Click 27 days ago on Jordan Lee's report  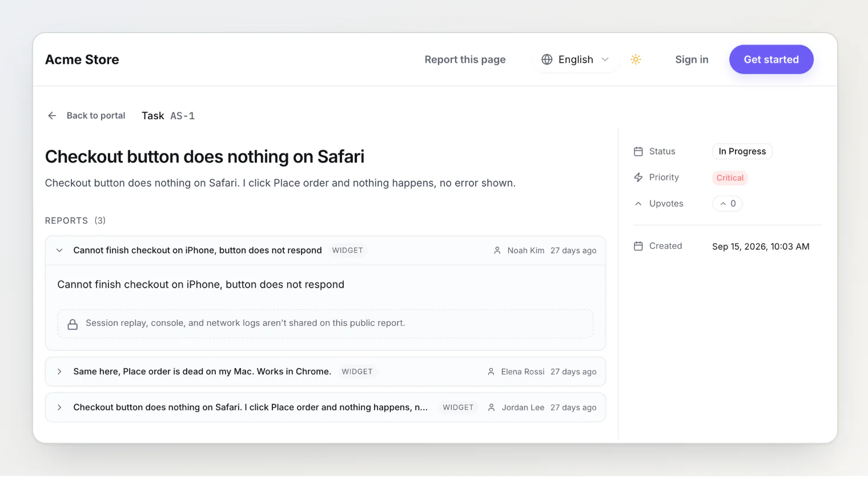[x=573, y=407]
